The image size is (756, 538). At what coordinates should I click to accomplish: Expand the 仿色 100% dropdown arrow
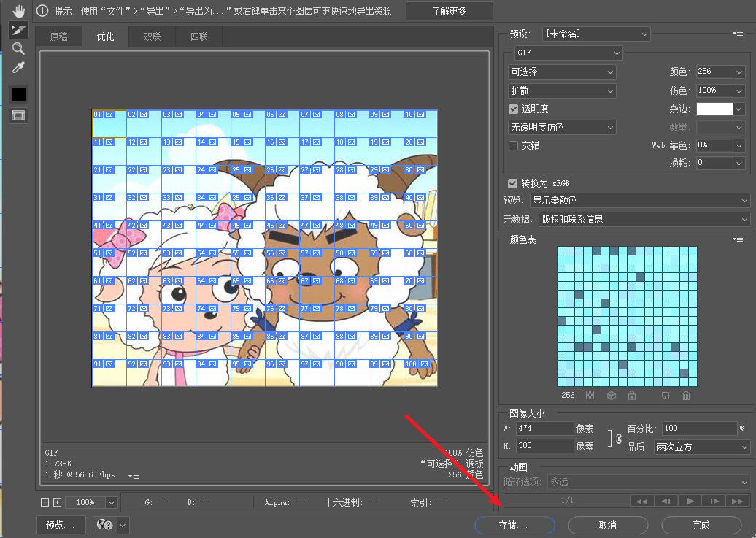[x=739, y=91]
